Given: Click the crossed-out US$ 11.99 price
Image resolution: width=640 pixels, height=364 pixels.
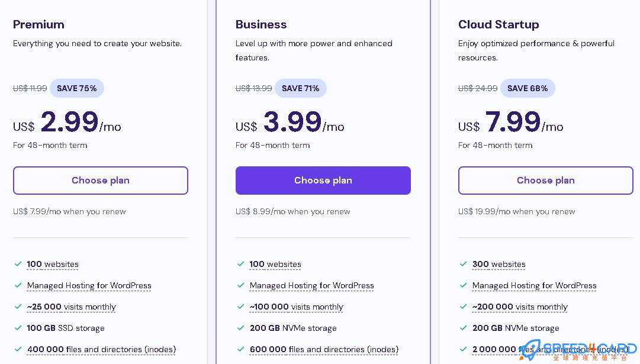Looking at the screenshot, I should (x=30, y=88).
